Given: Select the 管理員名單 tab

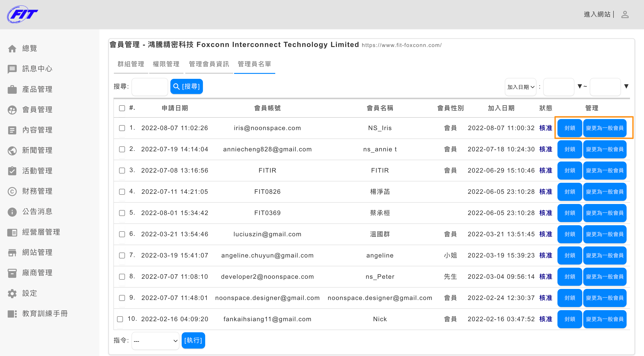Looking at the screenshot, I should pos(254,64).
